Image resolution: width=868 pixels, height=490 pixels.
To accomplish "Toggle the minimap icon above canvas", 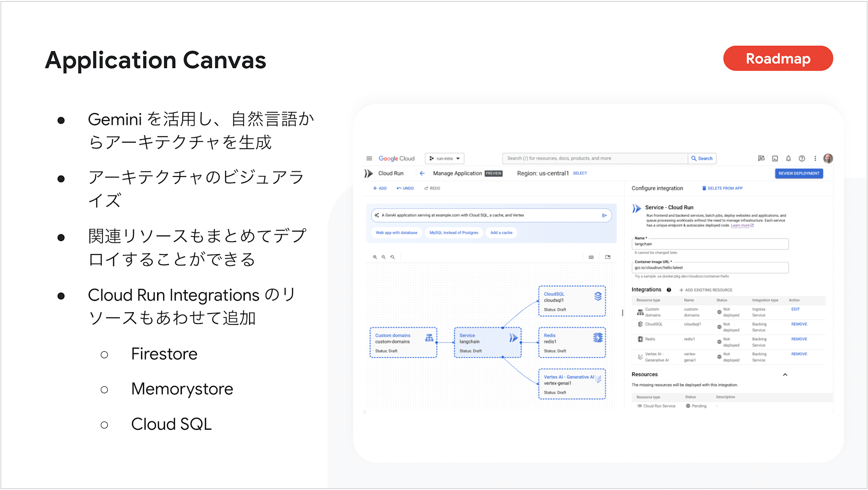I will coord(608,257).
